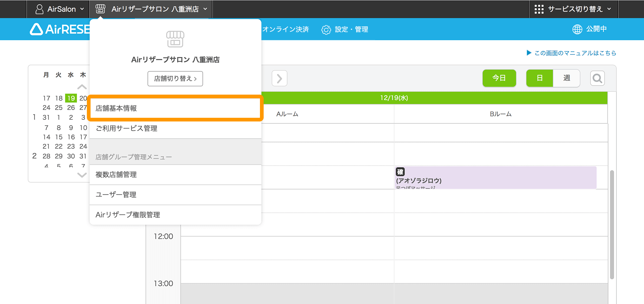The width and height of the screenshot is (644, 304).
Task: Switch to the 週 view
Action: 567,78
